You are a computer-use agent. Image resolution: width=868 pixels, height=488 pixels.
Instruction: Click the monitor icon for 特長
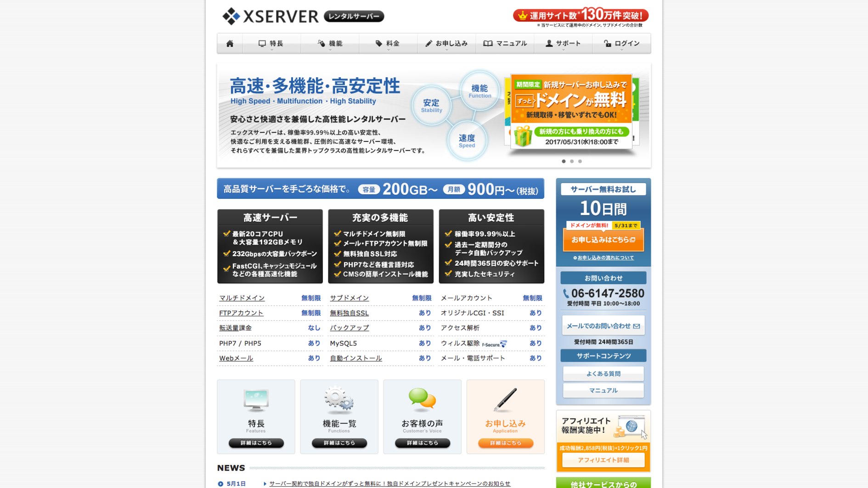tap(256, 400)
